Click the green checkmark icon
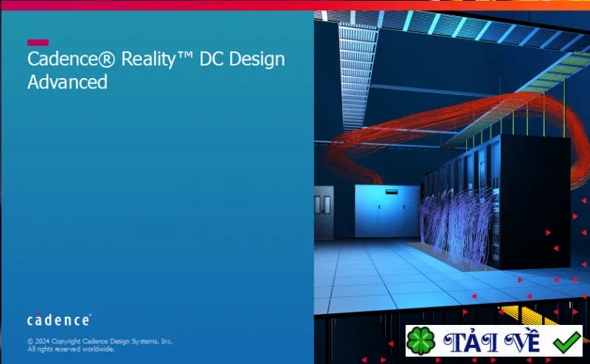590x364 pixels. (x=566, y=341)
